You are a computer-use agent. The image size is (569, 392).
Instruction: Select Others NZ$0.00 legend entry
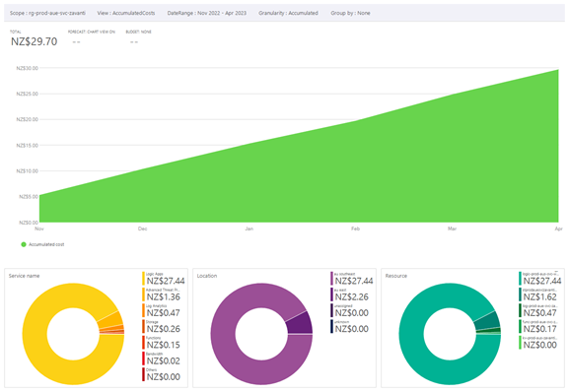(x=162, y=374)
